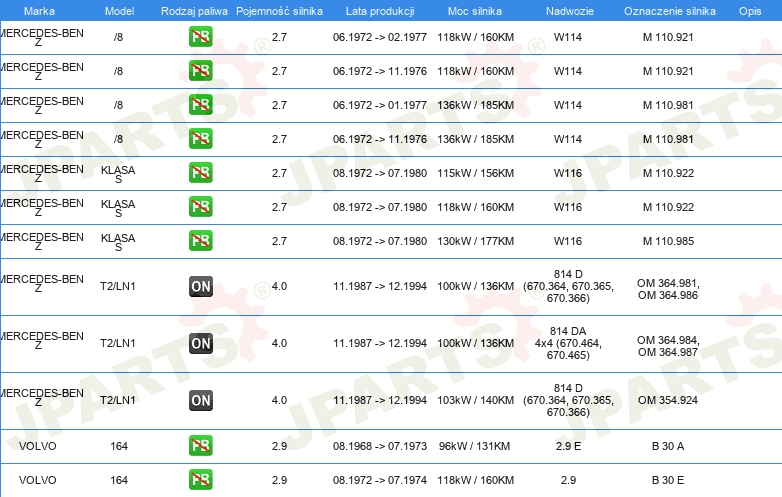Select power value 96kW / 131KM
This screenshot has height=497, width=782.
click(474, 446)
